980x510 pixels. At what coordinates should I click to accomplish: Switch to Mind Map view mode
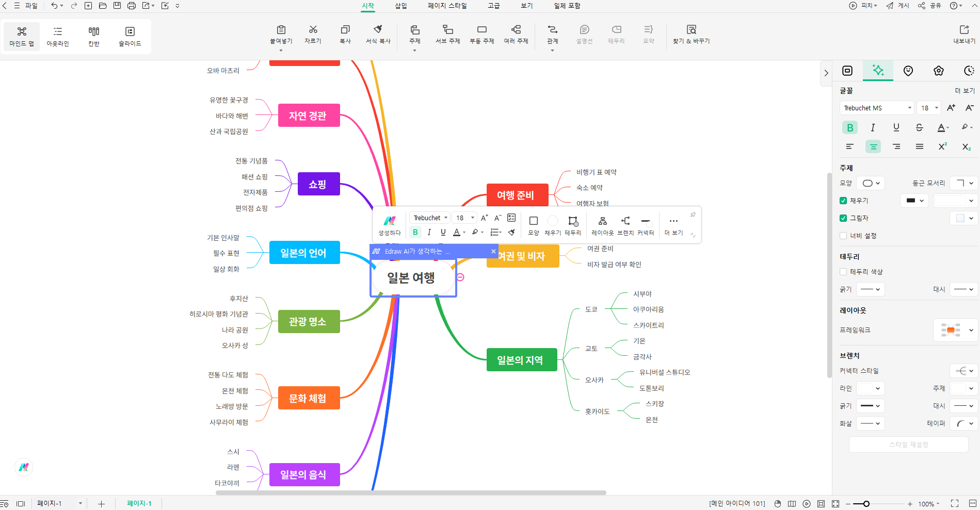[22, 36]
